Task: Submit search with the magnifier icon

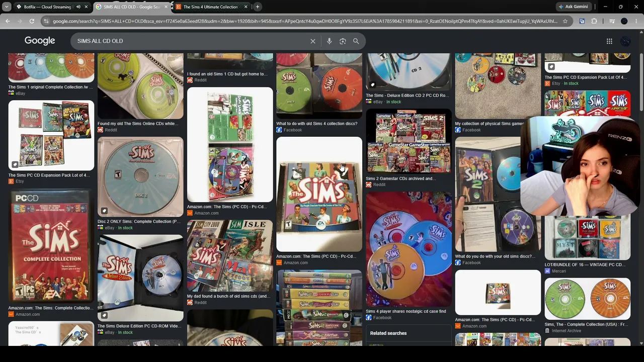Action: coord(356,41)
